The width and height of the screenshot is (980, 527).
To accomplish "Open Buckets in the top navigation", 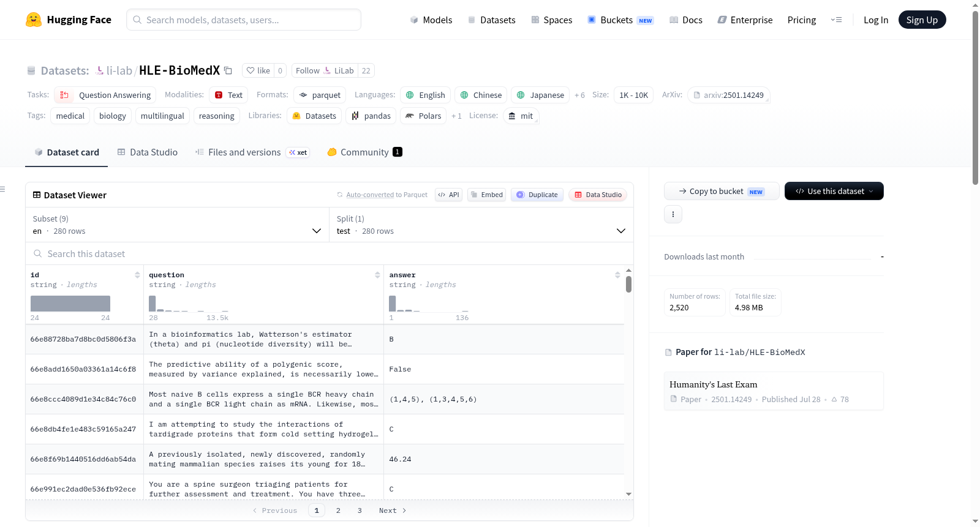I will (x=621, y=20).
